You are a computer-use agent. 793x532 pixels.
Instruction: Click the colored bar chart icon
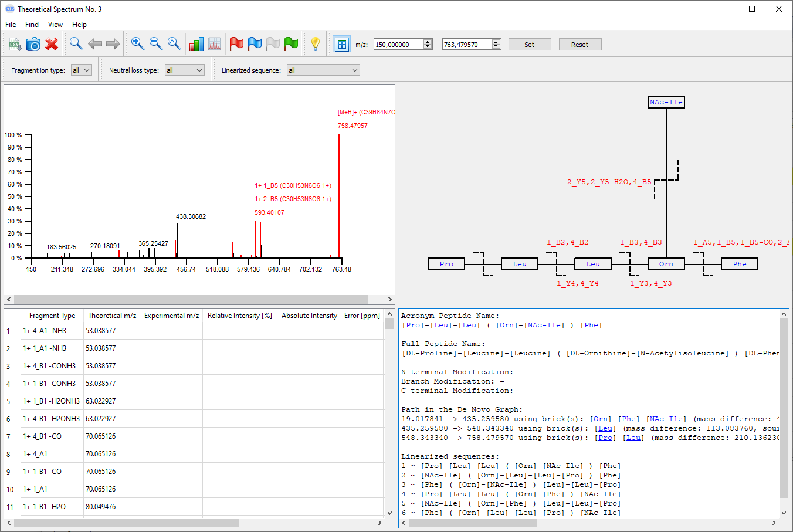196,44
